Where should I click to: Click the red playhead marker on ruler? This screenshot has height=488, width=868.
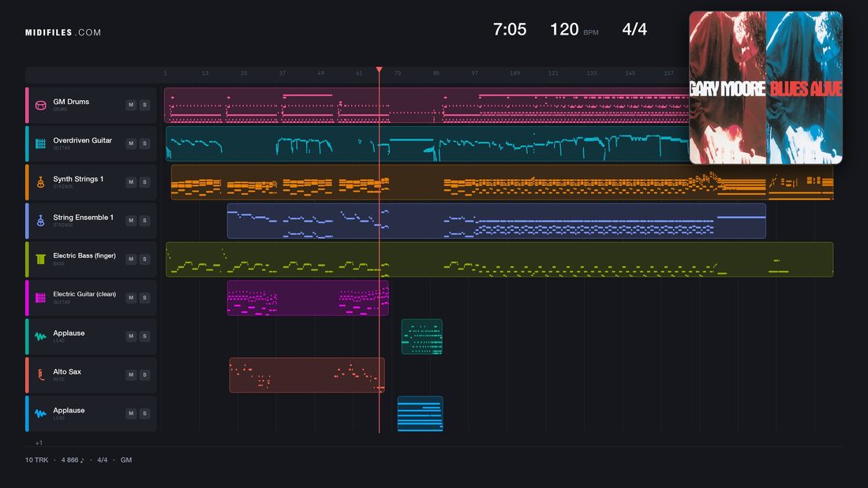click(x=380, y=69)
